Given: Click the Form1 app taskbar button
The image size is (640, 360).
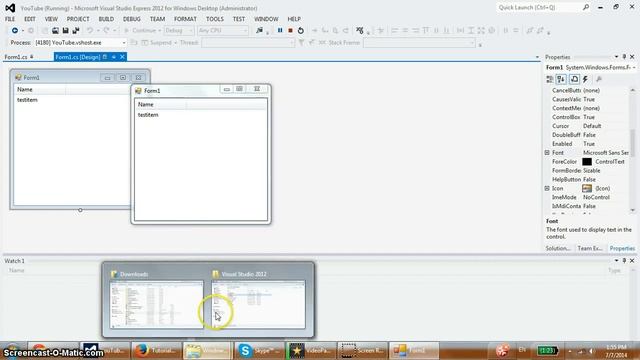Looking at the screenshot, I should click(x=413, y=351).
